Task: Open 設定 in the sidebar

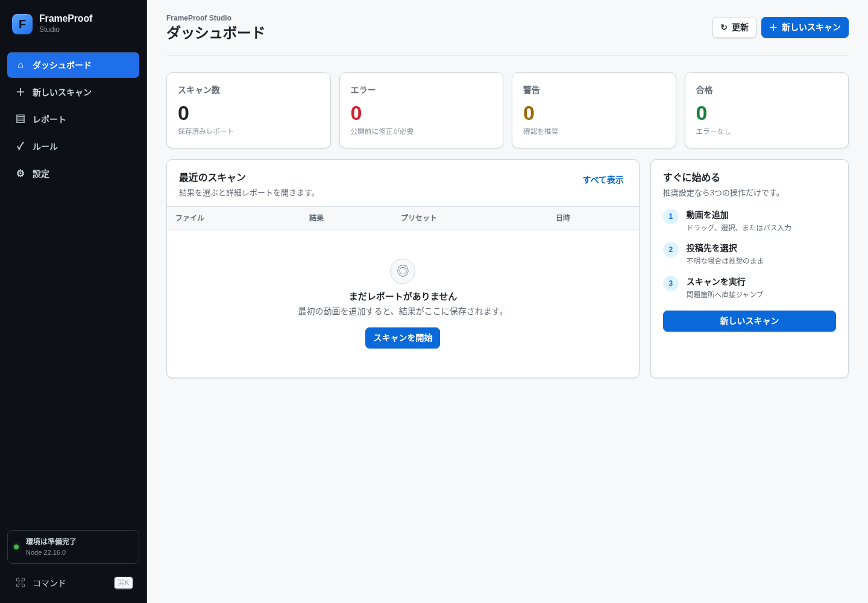Action: [x=73, y=174]
